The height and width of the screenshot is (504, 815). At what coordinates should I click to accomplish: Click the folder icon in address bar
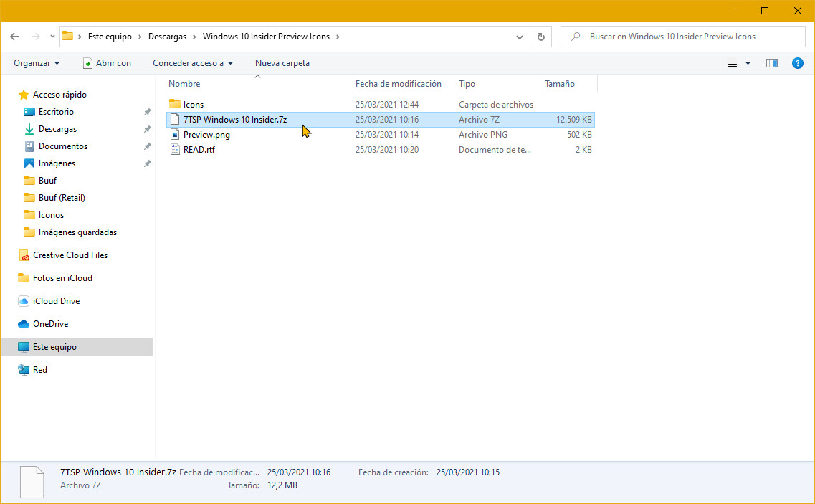[67, 37]
